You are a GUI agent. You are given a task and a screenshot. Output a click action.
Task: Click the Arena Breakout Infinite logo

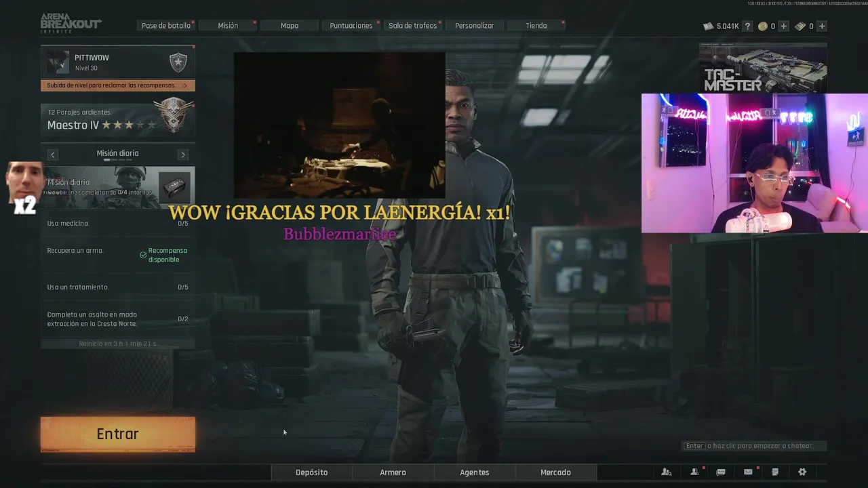pos(71,23)
